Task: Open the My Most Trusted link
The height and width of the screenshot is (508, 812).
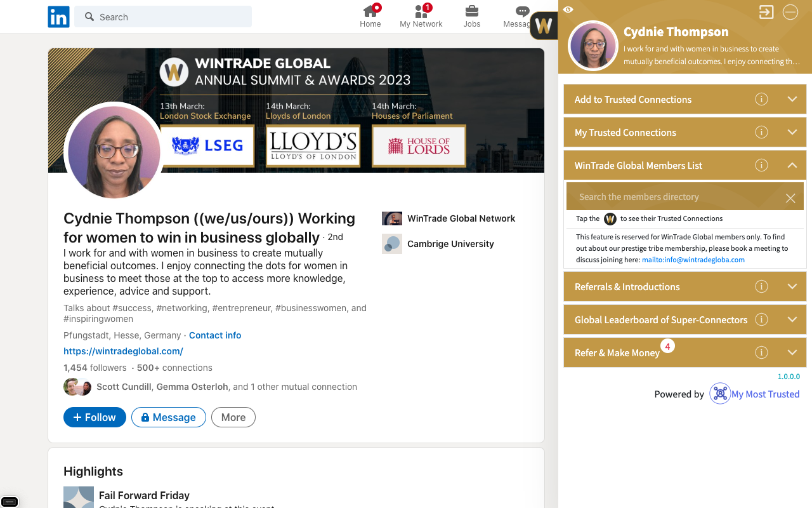Action: (x=765, y=394)
